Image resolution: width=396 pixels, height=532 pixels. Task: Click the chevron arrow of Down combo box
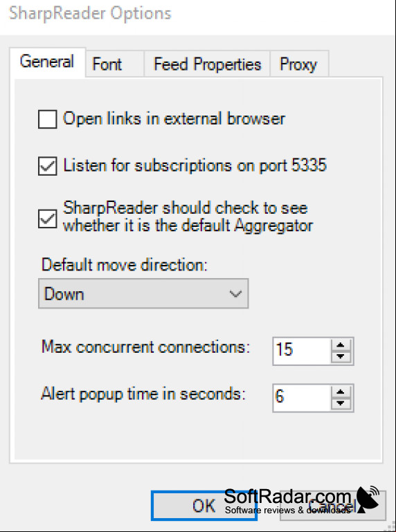[235, 294]
